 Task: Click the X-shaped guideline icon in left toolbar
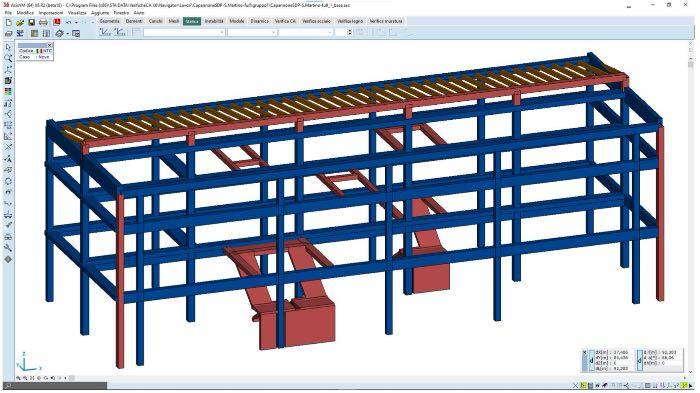8,147
